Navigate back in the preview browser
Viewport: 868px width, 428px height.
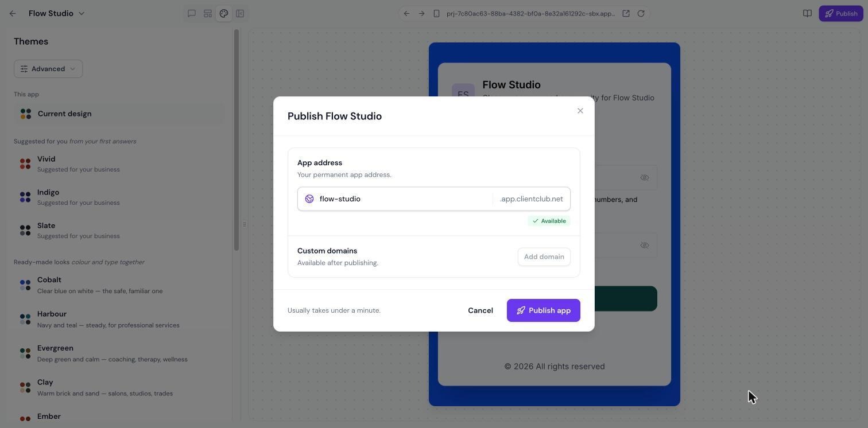[x=406, y=13]
